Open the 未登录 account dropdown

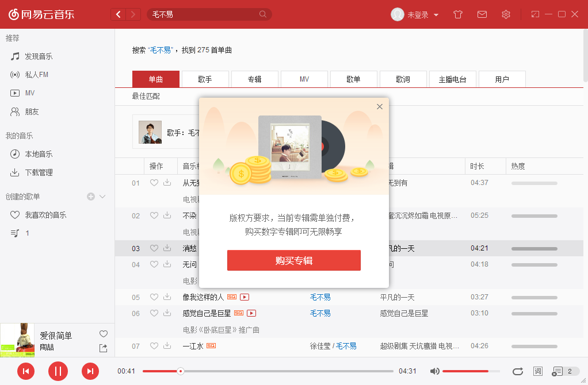(x=423, y=14)
